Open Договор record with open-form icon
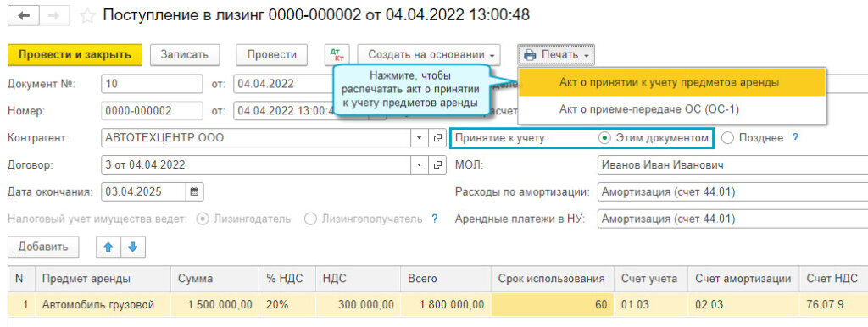Image resolution: width=868 pixels, height=327 pixels. pyautogui.click(x=438, y=165)
